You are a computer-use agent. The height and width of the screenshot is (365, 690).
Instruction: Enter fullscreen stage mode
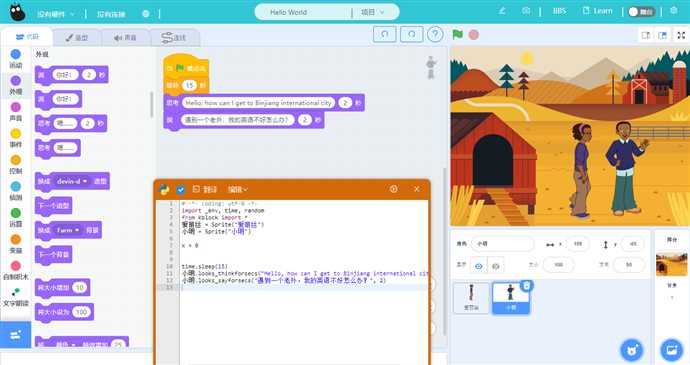(x=681, y=35)
